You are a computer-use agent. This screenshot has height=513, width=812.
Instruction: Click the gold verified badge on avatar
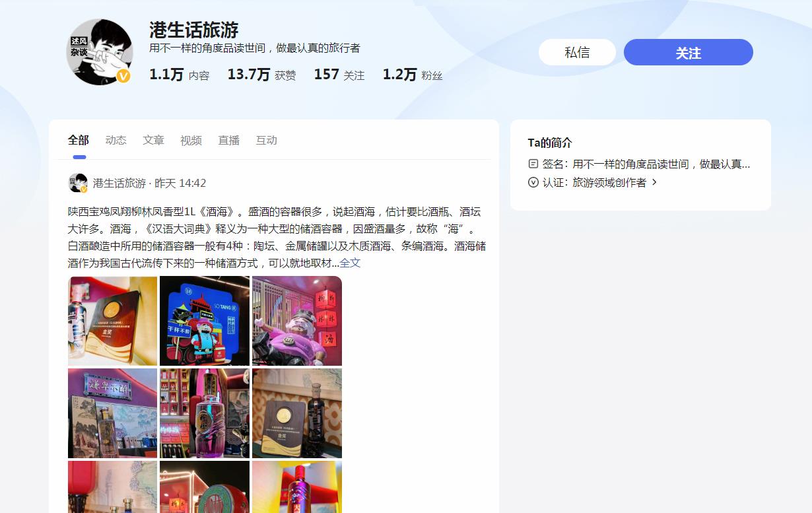[x=123, y=77]
